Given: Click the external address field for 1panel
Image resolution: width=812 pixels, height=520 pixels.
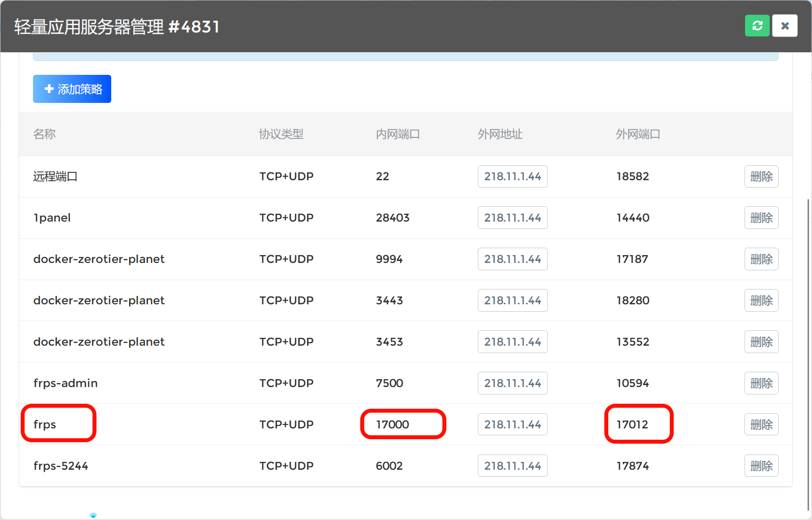Looking at the screenshot, I should [x=512, y=218].
